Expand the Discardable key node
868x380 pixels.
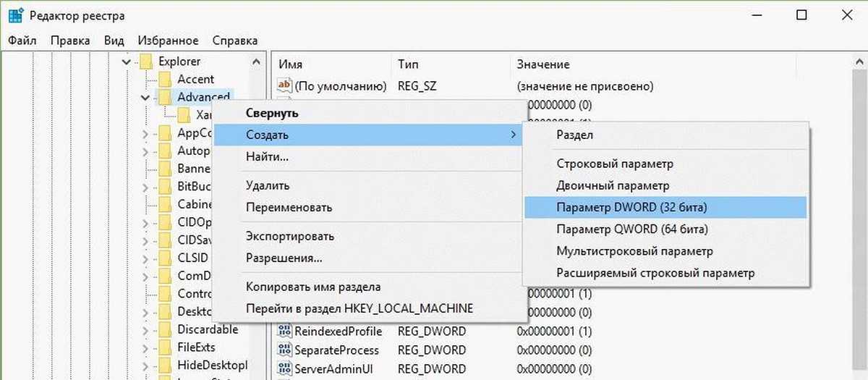[x=145, y=330]
